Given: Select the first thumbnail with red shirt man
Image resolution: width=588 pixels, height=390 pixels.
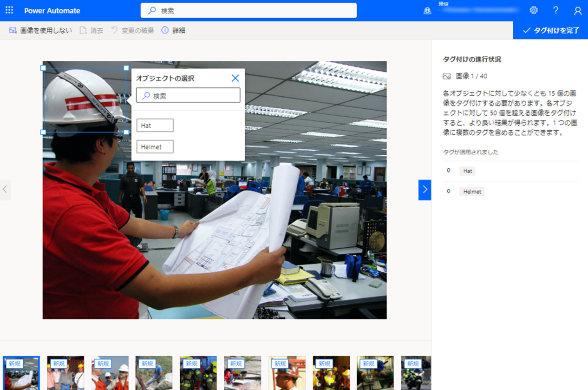Looking at the screenshot, I should (21, 373).
